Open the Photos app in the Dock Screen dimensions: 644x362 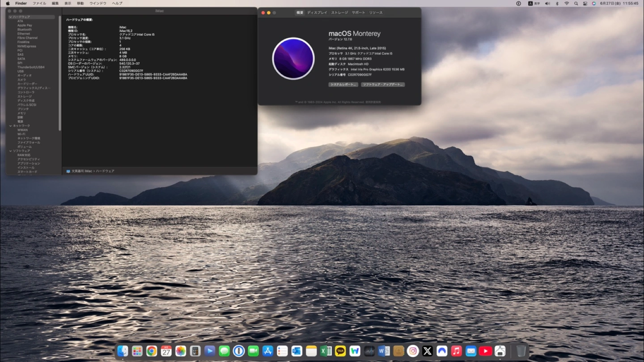tap(181, 351)
